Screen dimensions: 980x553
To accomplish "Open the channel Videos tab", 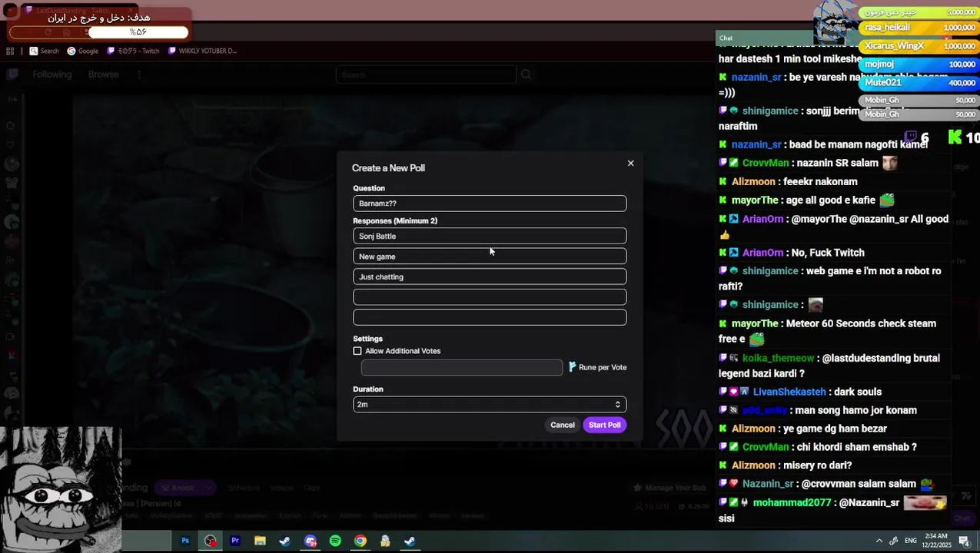I will tap(281, 488).
